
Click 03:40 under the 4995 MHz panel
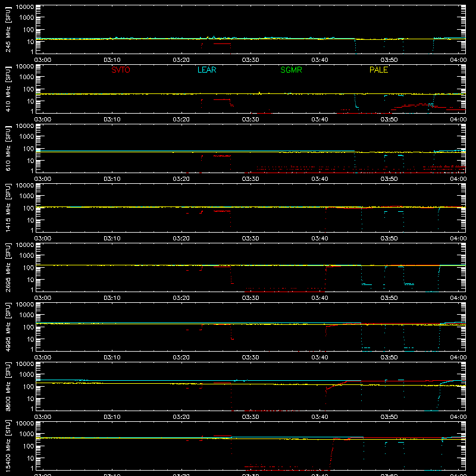[x=320, y=358]
